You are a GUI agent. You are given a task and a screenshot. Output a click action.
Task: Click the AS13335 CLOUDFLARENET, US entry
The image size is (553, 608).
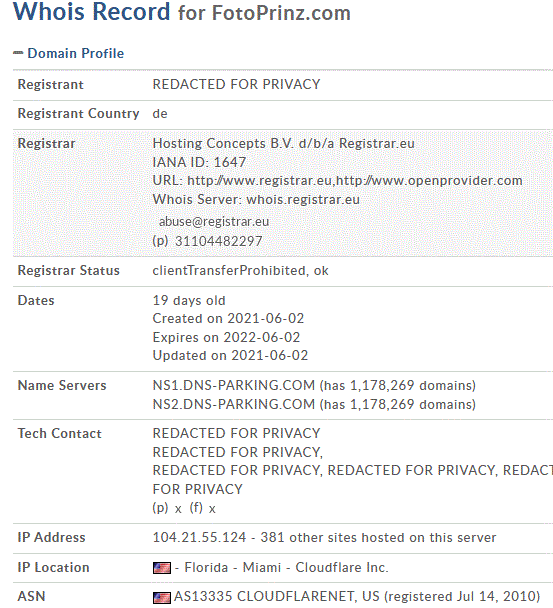pos(276,596)
